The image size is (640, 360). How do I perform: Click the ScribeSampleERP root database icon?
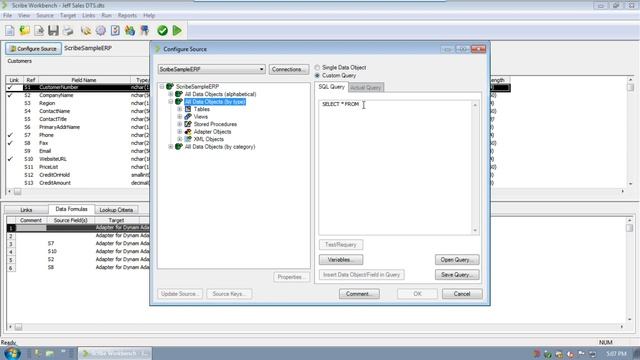click(x=170, y=87)
